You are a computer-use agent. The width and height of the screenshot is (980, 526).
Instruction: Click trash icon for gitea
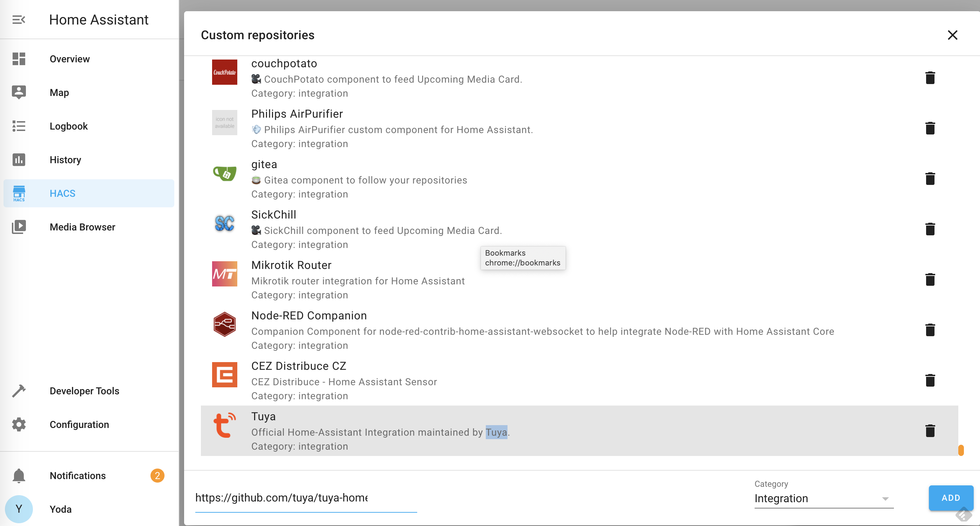(930, 179)
